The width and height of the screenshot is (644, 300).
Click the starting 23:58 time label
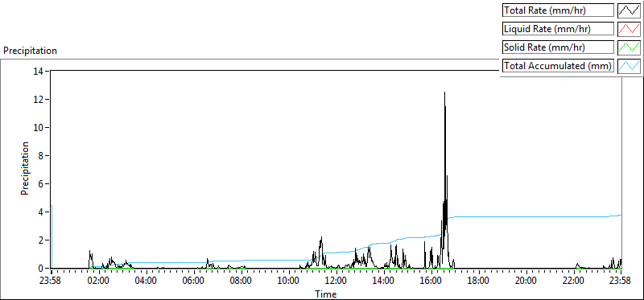click(51, 282)
